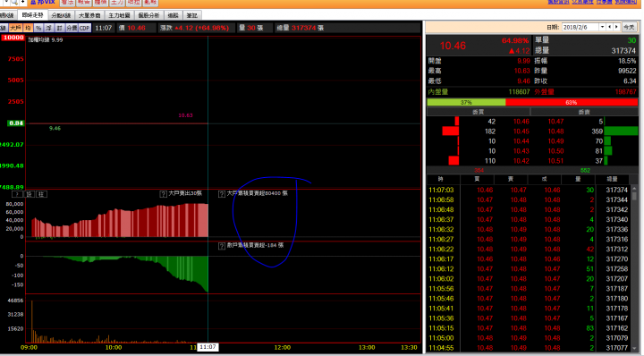Click the ? icon beside 大戶賣出30張

tap(163, 194)
